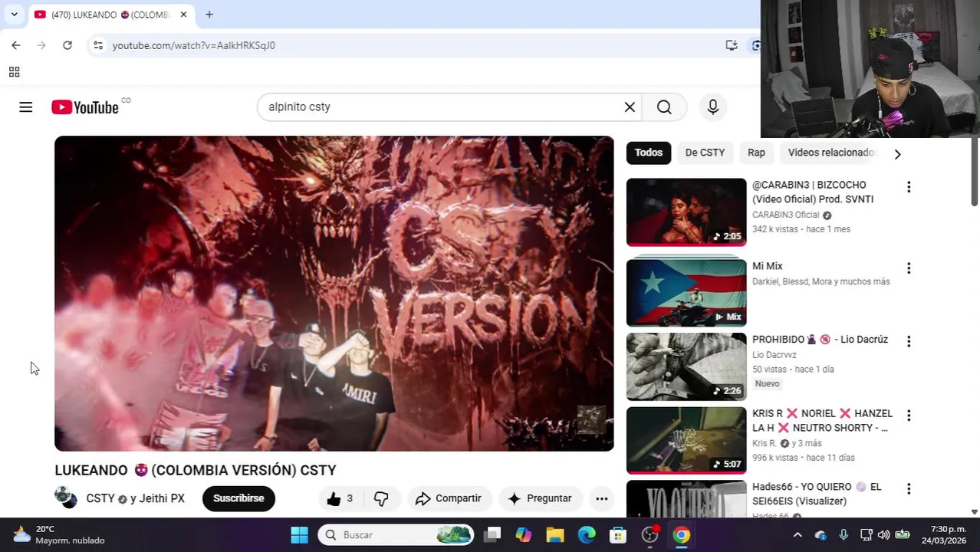Viewport: 980px width, 552px height.
Task: Go to the YouTube home logo
Action: 85,107
